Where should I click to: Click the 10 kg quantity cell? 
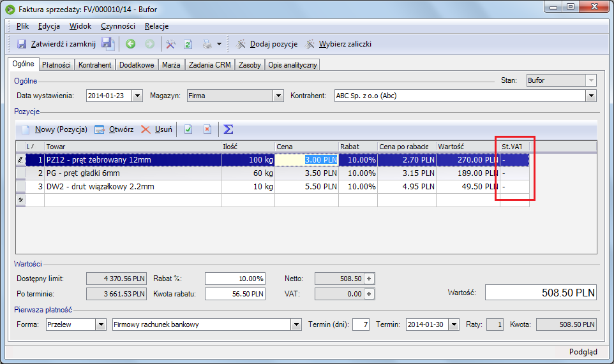tap(248, 187)
